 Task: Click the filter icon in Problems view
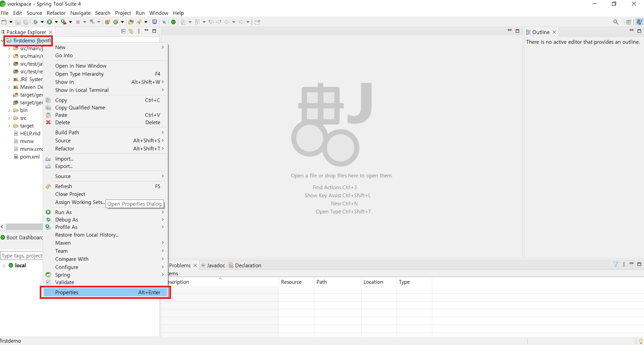click(616, 265)
